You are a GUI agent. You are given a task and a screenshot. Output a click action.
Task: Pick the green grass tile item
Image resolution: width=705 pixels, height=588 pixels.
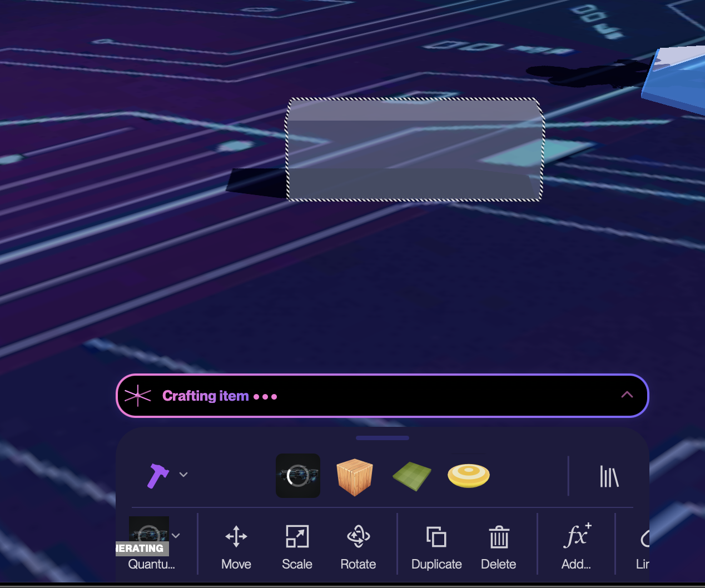(412, 476)
